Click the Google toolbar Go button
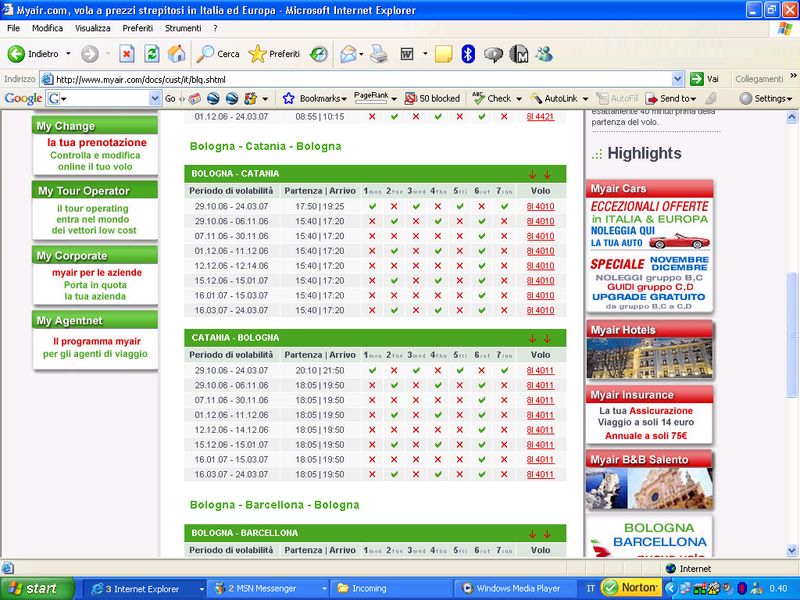The width and height of the screenshot is (800, 600). click(x=170, y=98)
